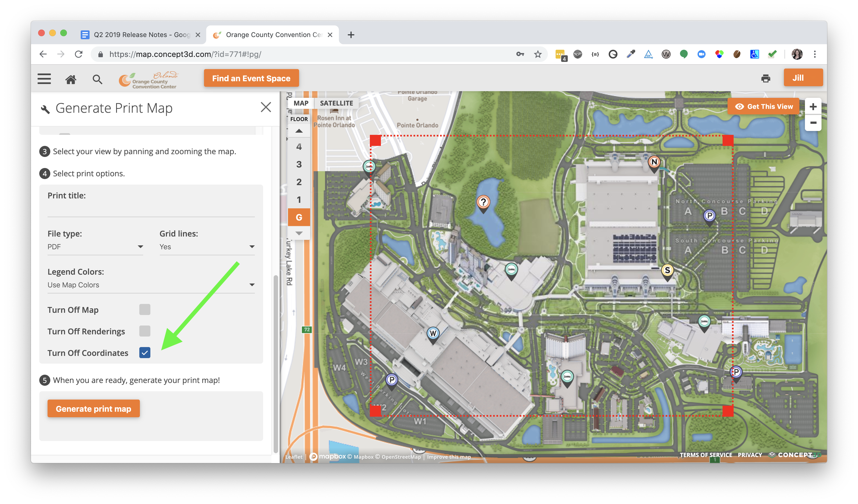The height and width of the screenshot is (504, 858).
Task: Open Terms of Service link
Action: click(x=706, y=455)
